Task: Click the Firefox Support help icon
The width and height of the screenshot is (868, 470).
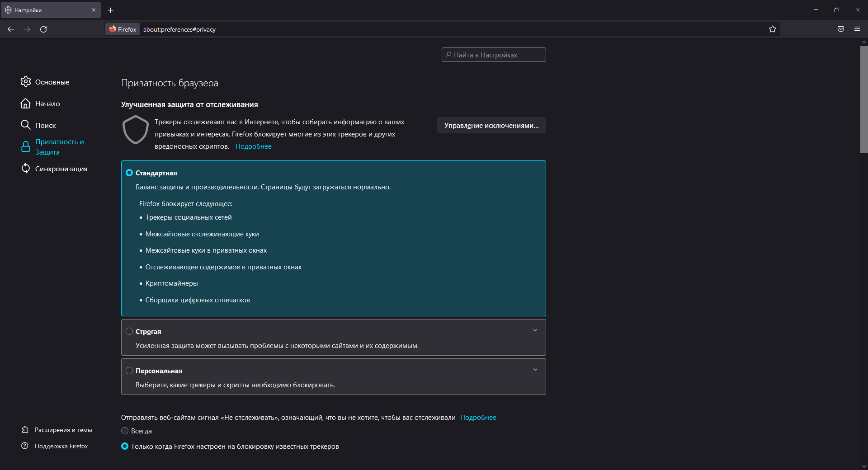Action: [x=25, y=446]
